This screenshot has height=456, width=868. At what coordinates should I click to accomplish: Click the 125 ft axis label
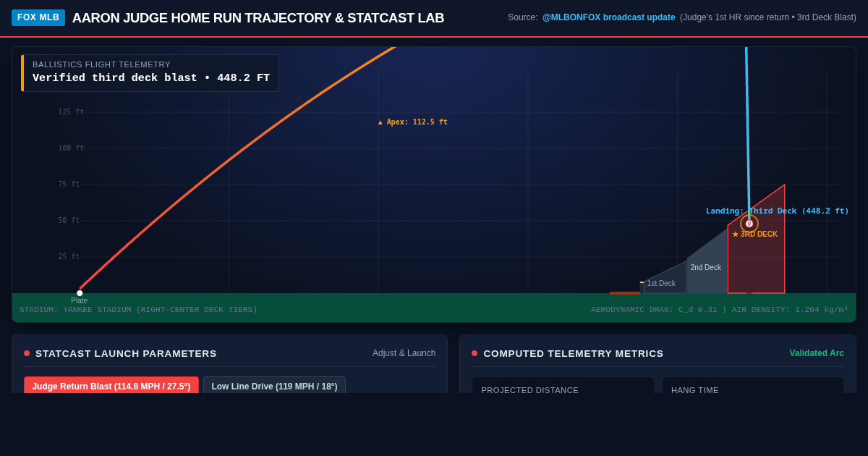(x=71, y=112)
